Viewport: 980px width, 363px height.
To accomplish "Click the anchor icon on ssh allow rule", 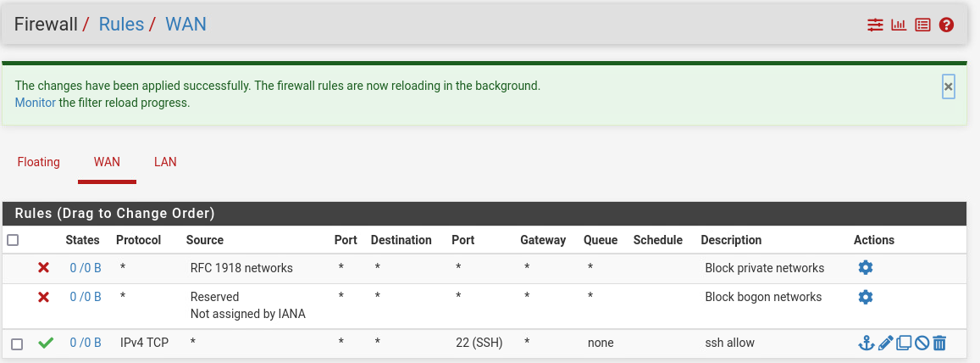I will pos(866,343).
